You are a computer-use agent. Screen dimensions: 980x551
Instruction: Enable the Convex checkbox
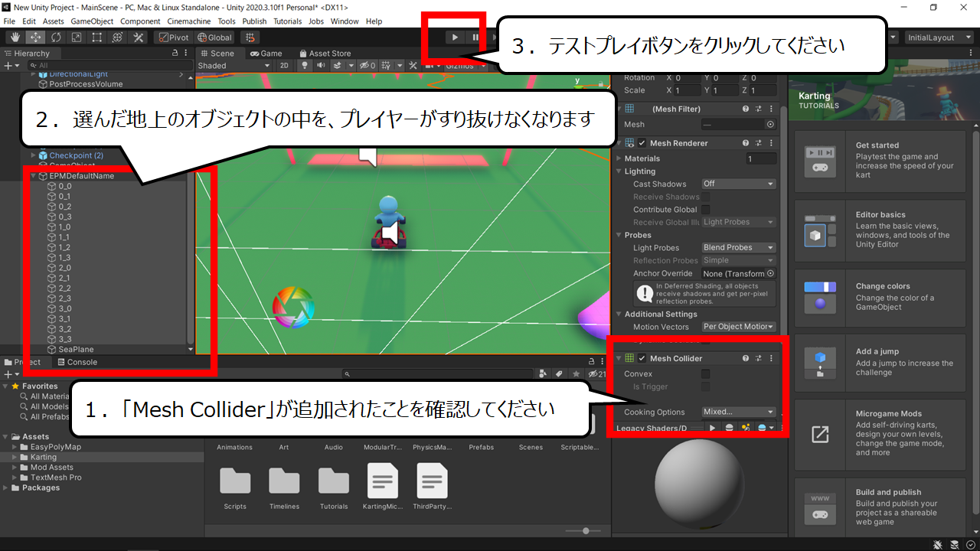coord(706,374)
